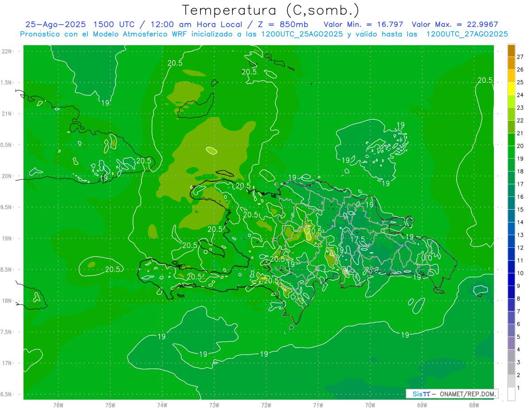Click the "21N" latitude label

click(7, 114)
